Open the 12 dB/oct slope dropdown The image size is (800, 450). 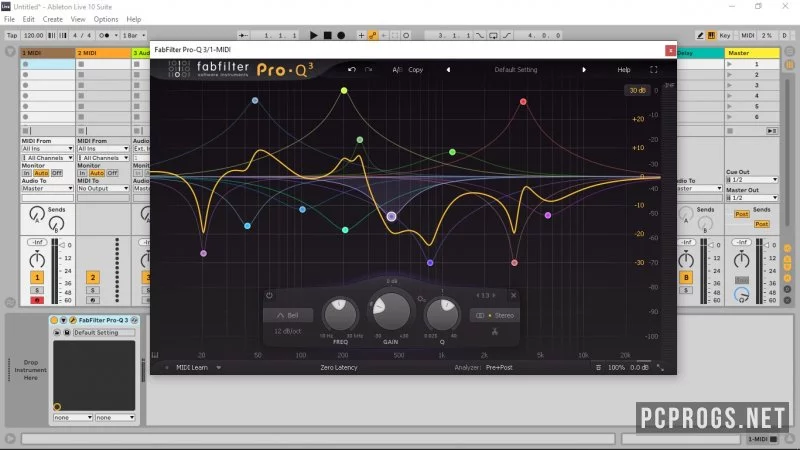(x=288, y=331)
